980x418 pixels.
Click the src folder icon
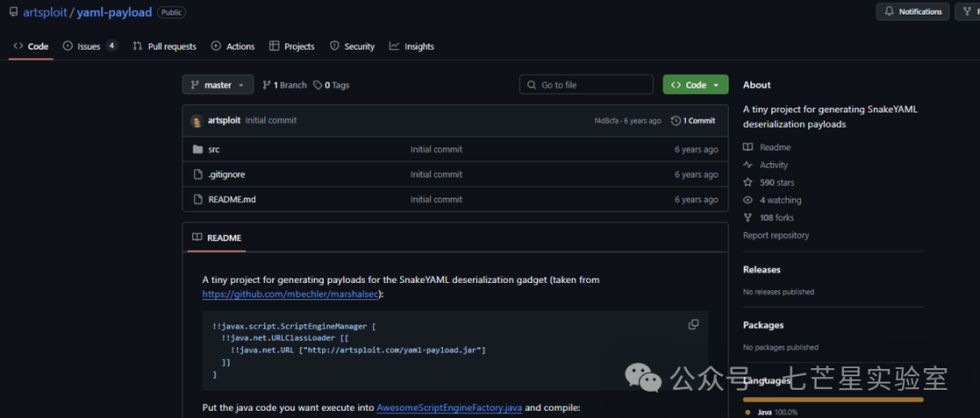tap(198, 150)
